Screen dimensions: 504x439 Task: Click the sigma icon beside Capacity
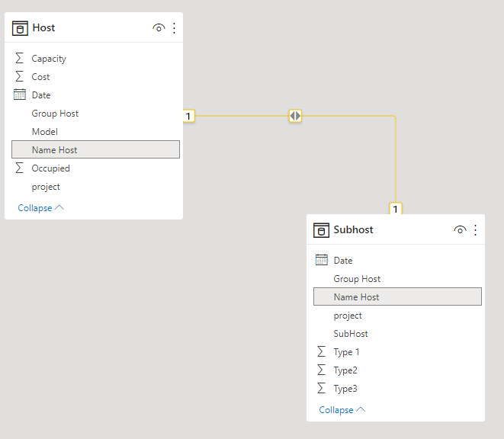tap(19, 58)
